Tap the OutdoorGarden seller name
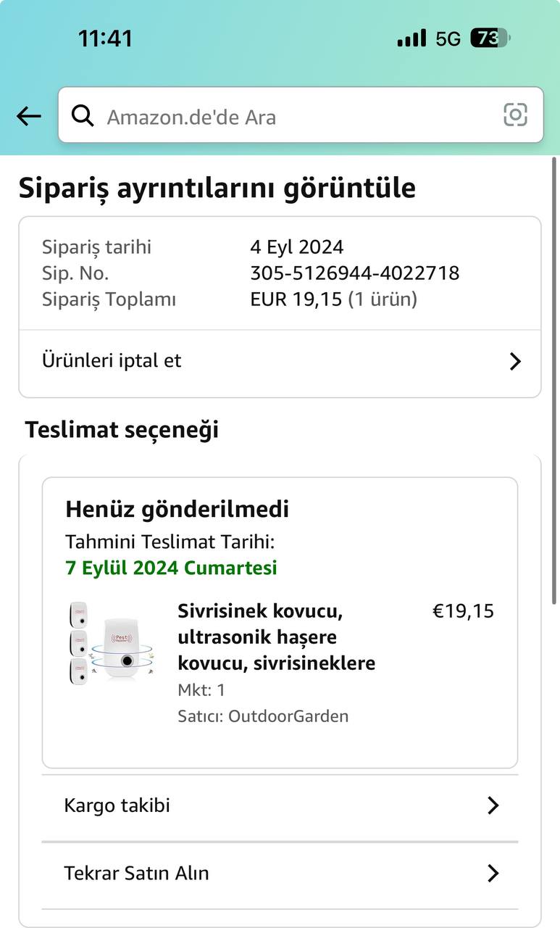 [x=288, y=716]
